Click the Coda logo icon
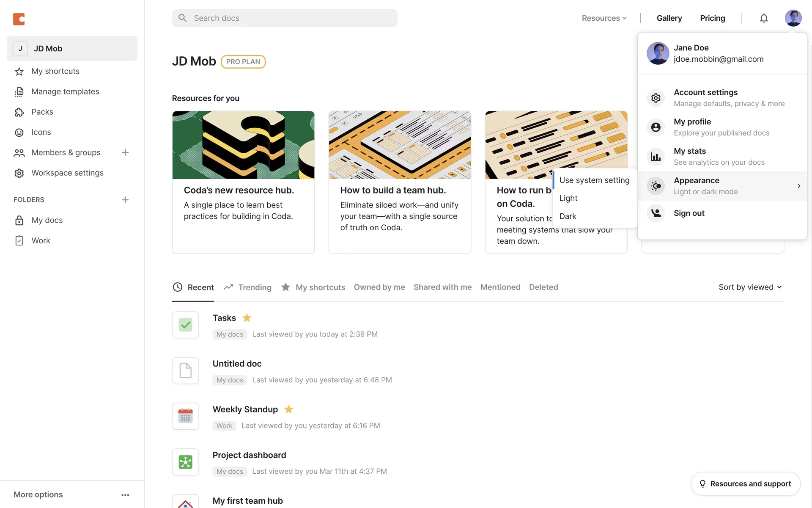The height and width of the screenshot is (508, 812). [19, 19]
